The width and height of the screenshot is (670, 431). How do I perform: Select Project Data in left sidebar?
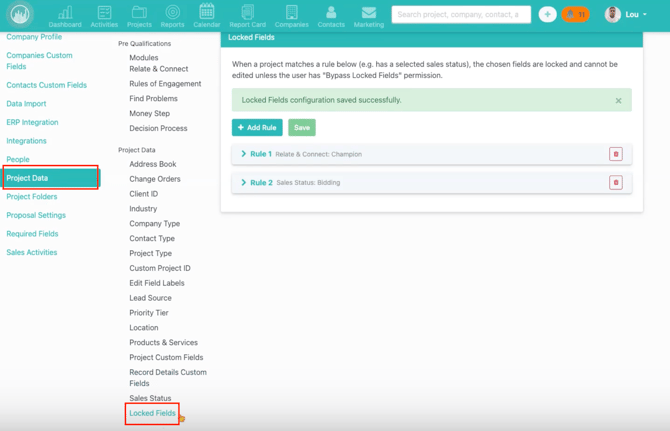(x=51, y=178)
